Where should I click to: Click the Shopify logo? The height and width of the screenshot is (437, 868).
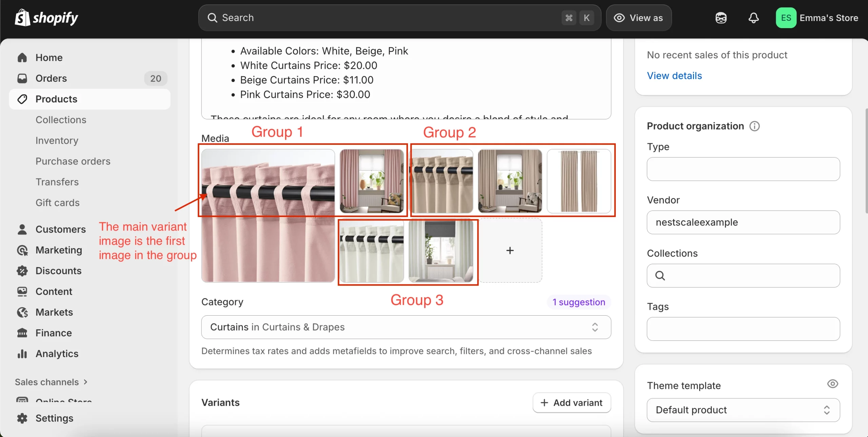click(46, 18)
